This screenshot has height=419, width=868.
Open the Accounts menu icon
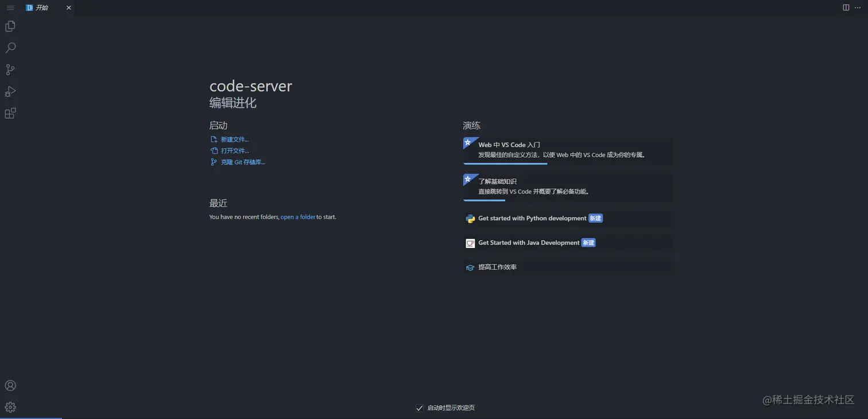10,386
